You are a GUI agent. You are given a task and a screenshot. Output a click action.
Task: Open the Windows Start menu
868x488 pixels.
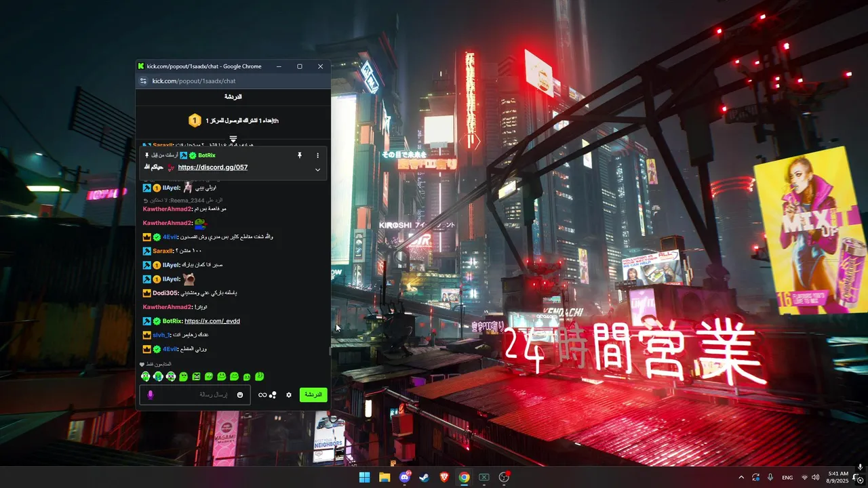pos(364,477)
